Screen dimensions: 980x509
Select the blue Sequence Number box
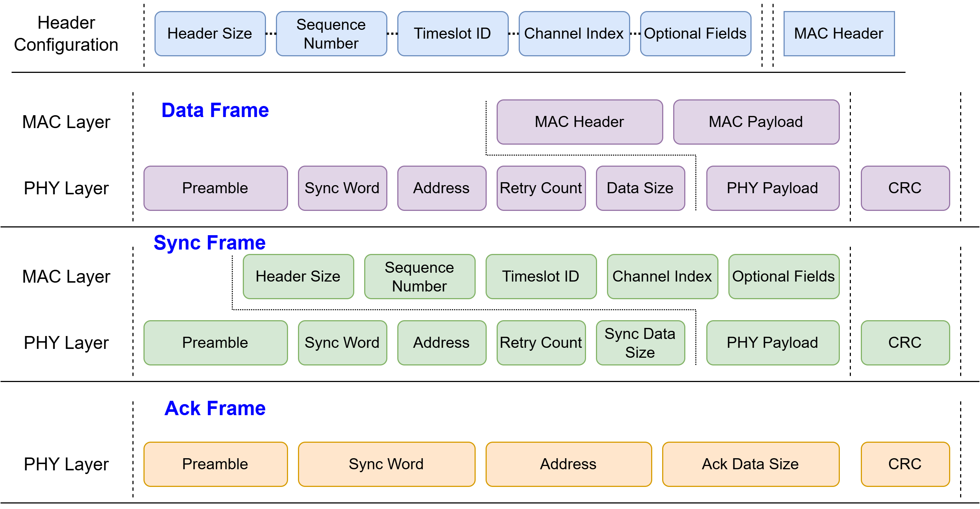pos(331,33)
